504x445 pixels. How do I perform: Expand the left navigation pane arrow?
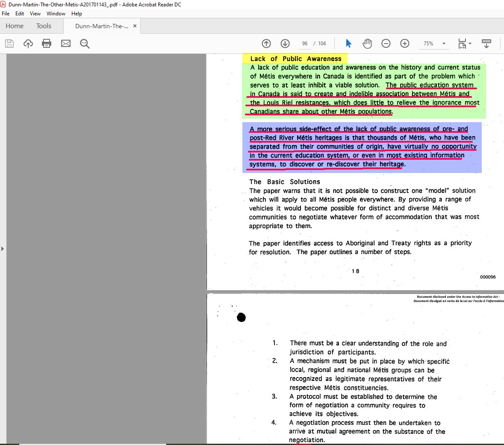click(3, 249)
